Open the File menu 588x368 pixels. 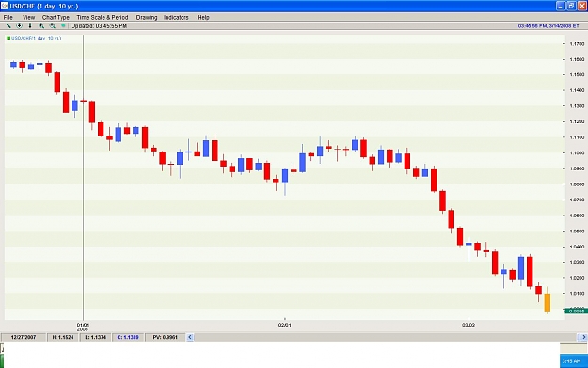(x=8, y=17)
